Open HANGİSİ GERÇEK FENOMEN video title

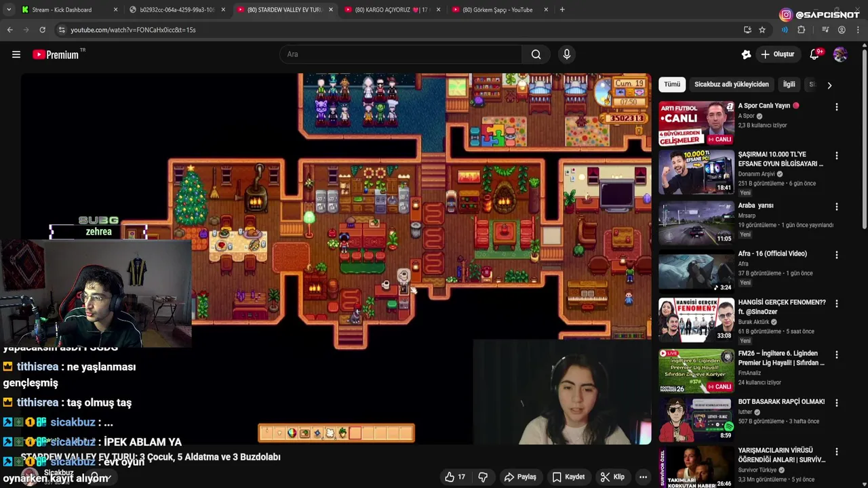click(x=782, y=307)
